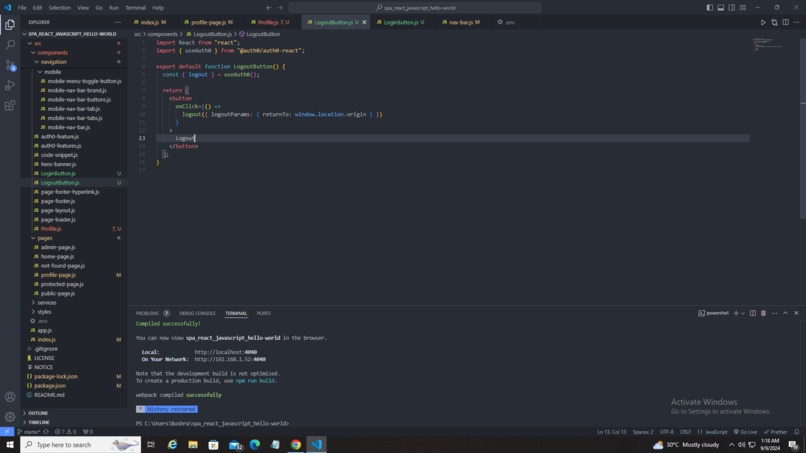Open the File menu
This screenshot has height=453, width=806.
22,8
